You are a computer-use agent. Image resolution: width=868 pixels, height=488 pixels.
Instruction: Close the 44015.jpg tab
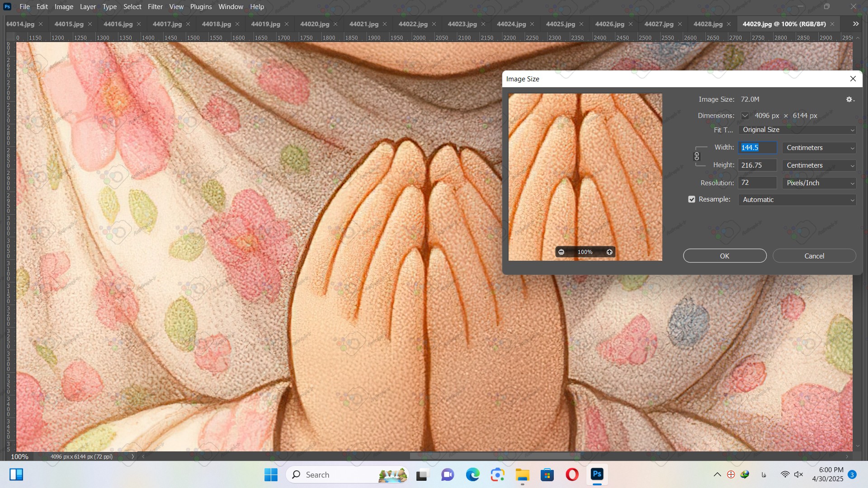coord(90,24)
